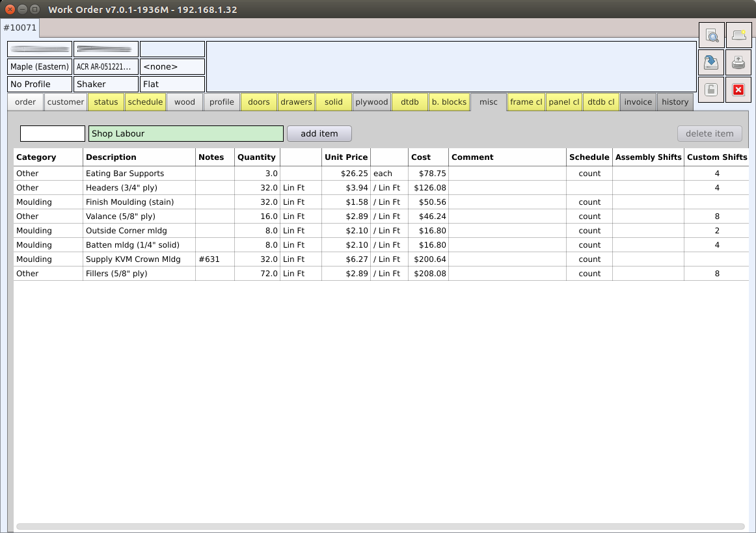Viewport: 756px width, 533px height.
Task: Select the #10071 work order tab
Action: click(20, 28)
